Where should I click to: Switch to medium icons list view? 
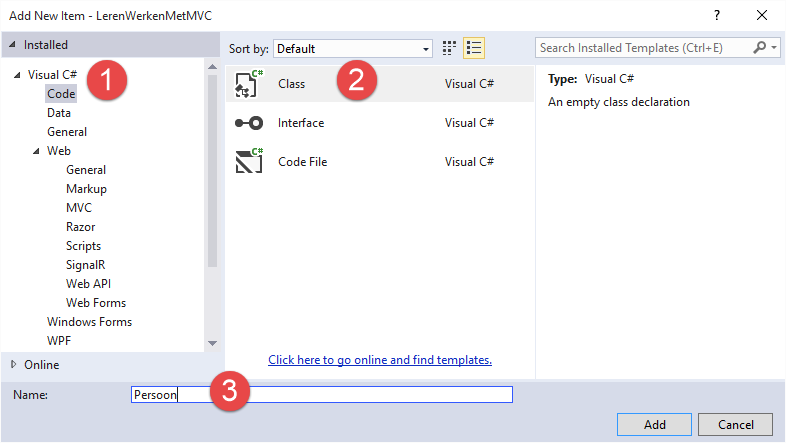coord(474,48)
